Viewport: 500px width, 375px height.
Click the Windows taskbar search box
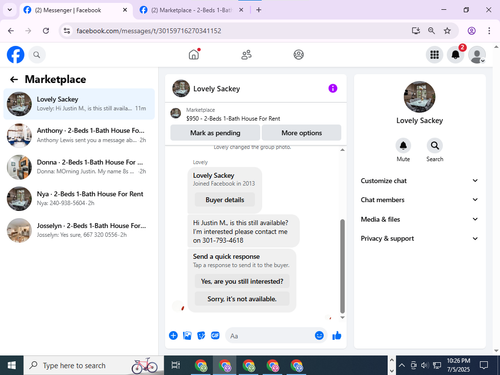pyautogui.click(x=94, y=365)
